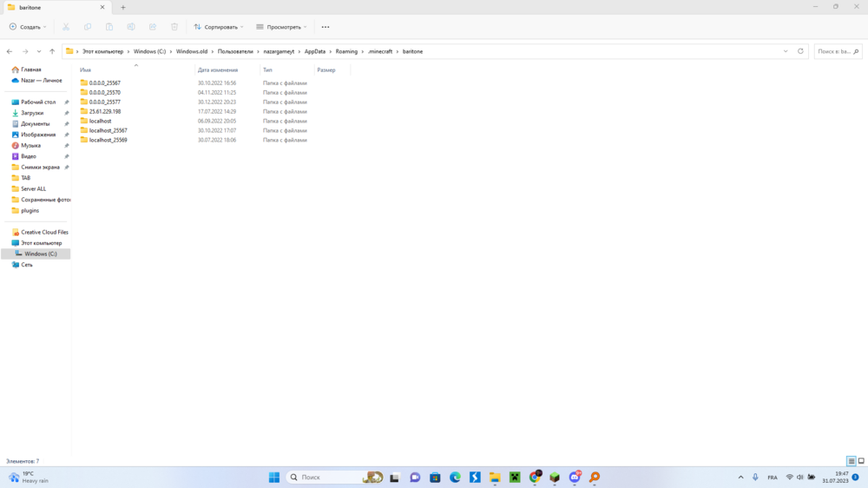Switch to details view layout icon
Image resolution: width=868 pixels, height=488 pixels.
(x=852, y=461)
